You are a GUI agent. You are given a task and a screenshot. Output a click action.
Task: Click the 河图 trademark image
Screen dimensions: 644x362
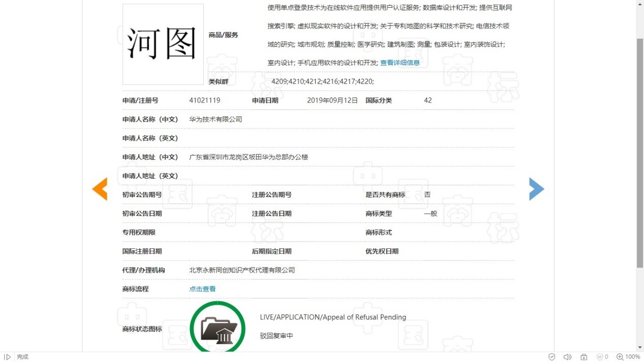pos(163,44)
